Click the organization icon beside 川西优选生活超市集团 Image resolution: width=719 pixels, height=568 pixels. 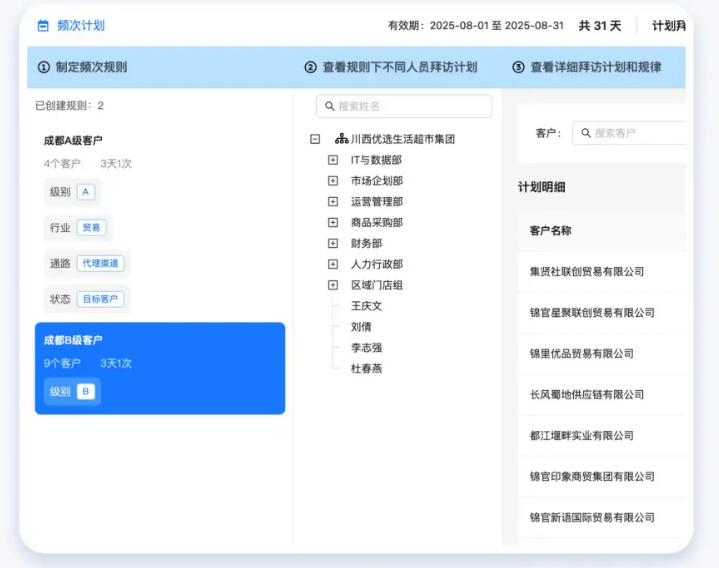(341, 139)
